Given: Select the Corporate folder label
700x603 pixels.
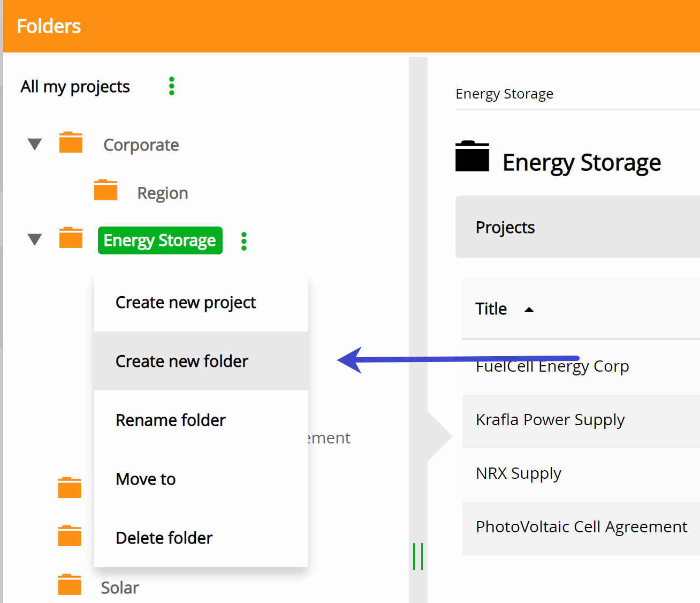Looking at the screenshot, I should click(x=141, y=145).
